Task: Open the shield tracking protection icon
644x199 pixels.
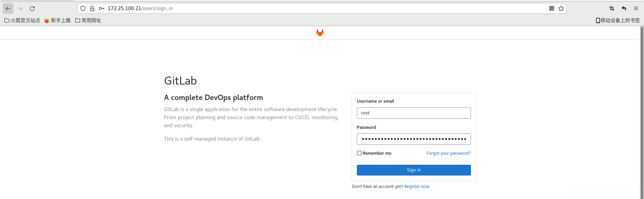Action: click(x=83, y=8)
